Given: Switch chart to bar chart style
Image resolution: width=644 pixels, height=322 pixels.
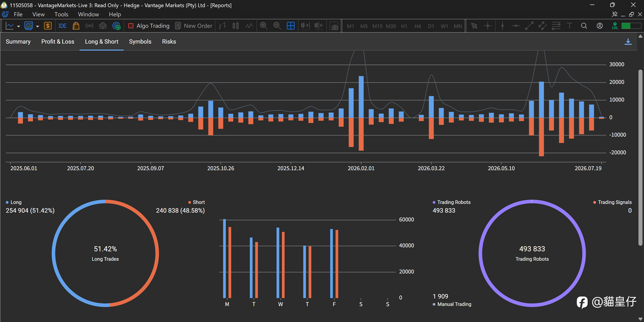Looking at the screenshot, I should point(222,26).
